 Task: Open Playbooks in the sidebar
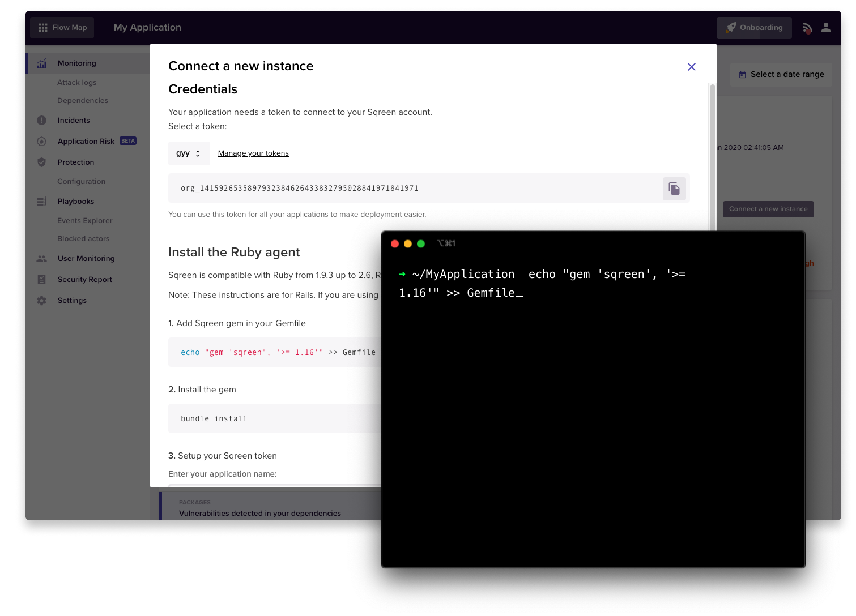click(x=76, y=202)
